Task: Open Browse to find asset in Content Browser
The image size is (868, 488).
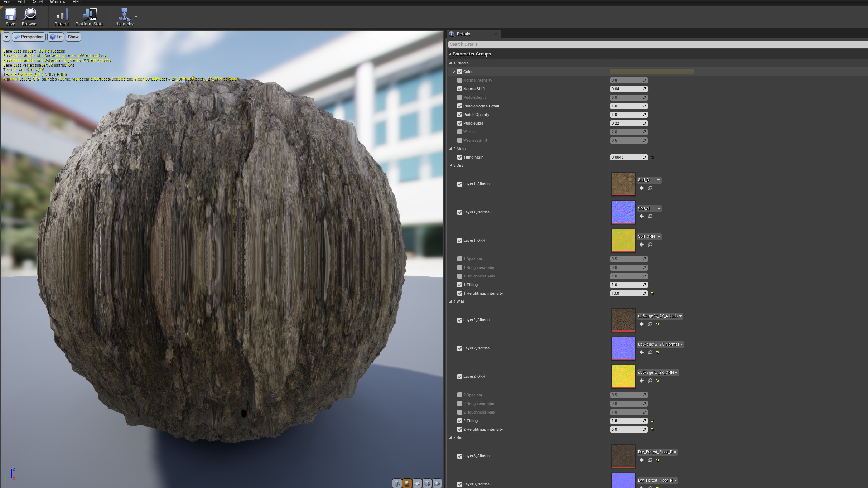Action: pyautogui.click(x=29, y=17)
